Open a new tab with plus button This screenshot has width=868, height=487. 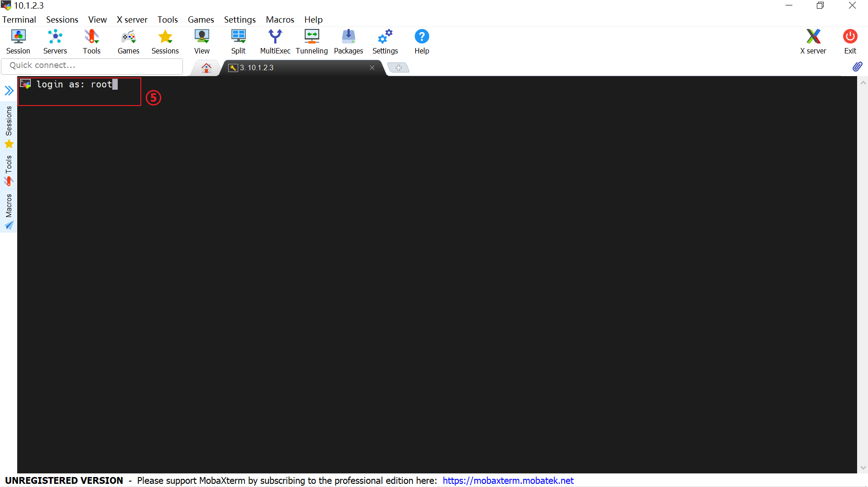coord(398,68)
